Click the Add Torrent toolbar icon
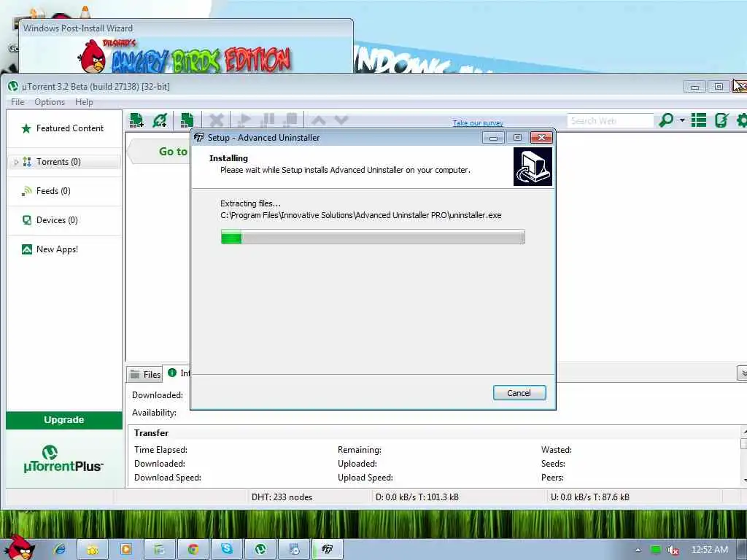The image size is (747, 560). (136, 120)
